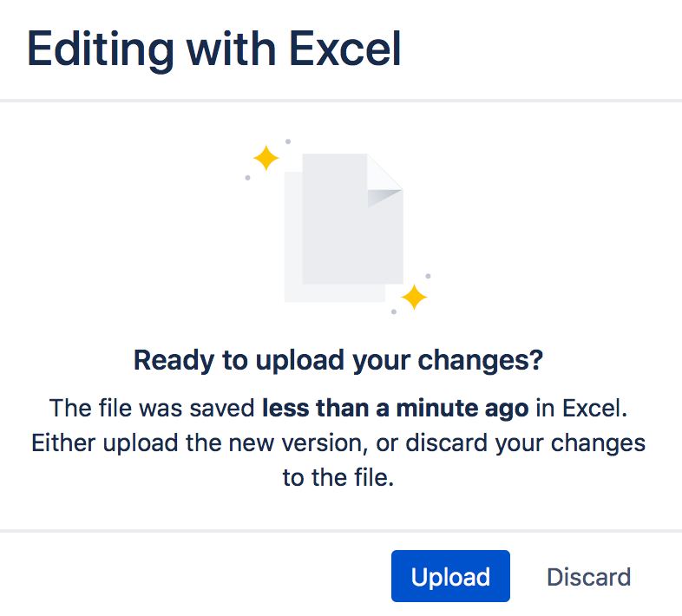The height and width of the screenshot is (616, 682).
Task: Click the yellow sparkle below the document
Action: click(x=414, y=297)
